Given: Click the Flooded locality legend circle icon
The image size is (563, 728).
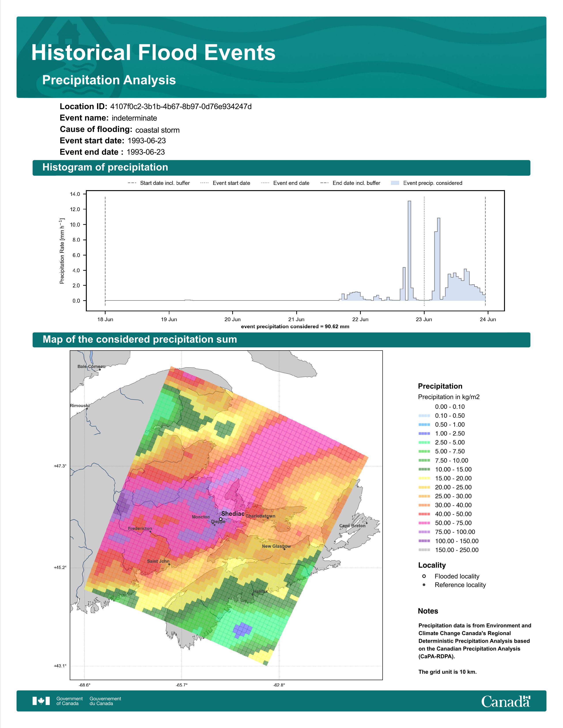Looking at the screenshot, I should 424,576.
